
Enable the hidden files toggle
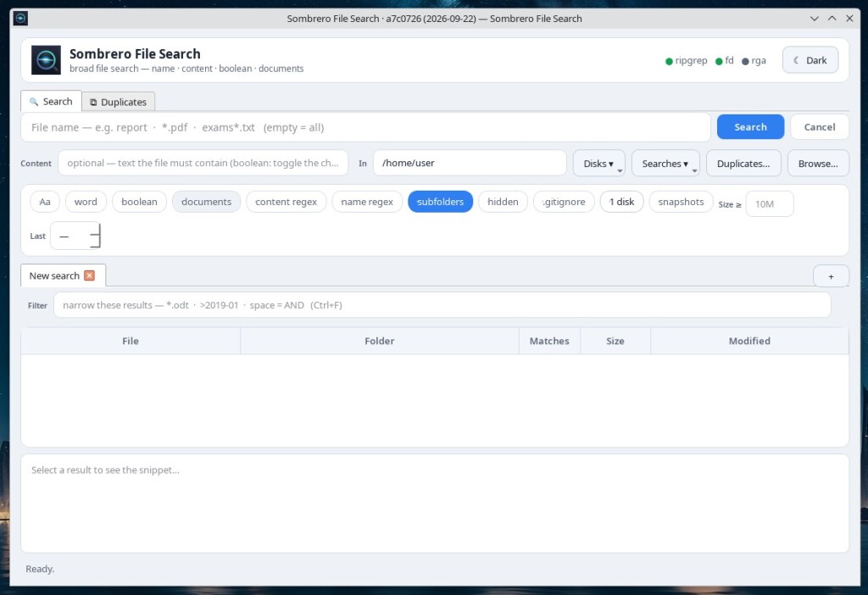(503, 202)
